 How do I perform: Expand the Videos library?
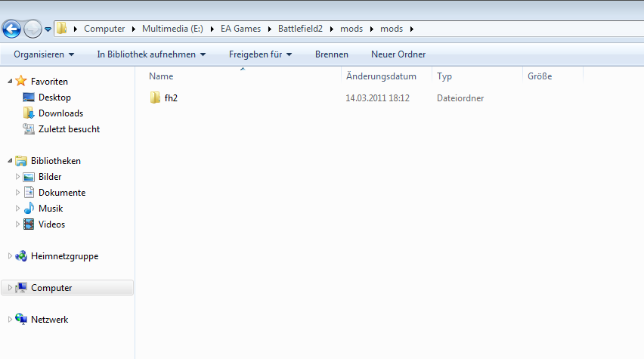[17, 224]
